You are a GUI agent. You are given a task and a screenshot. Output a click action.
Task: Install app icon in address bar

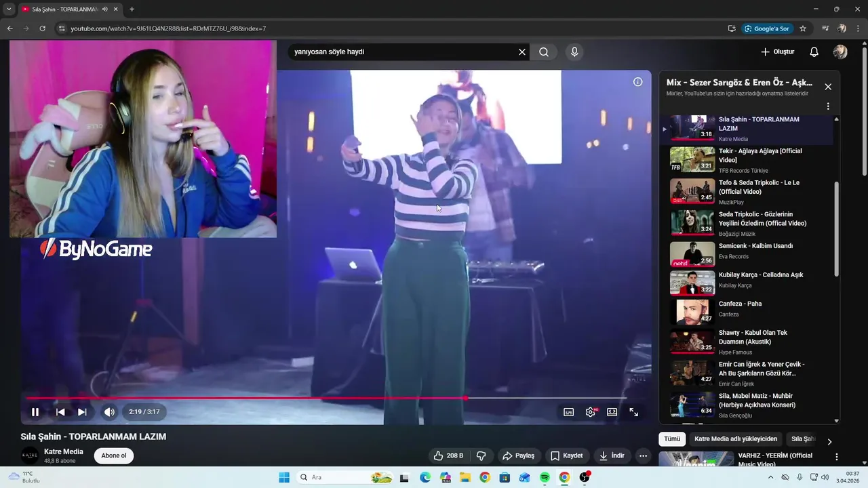click(732, 28)
